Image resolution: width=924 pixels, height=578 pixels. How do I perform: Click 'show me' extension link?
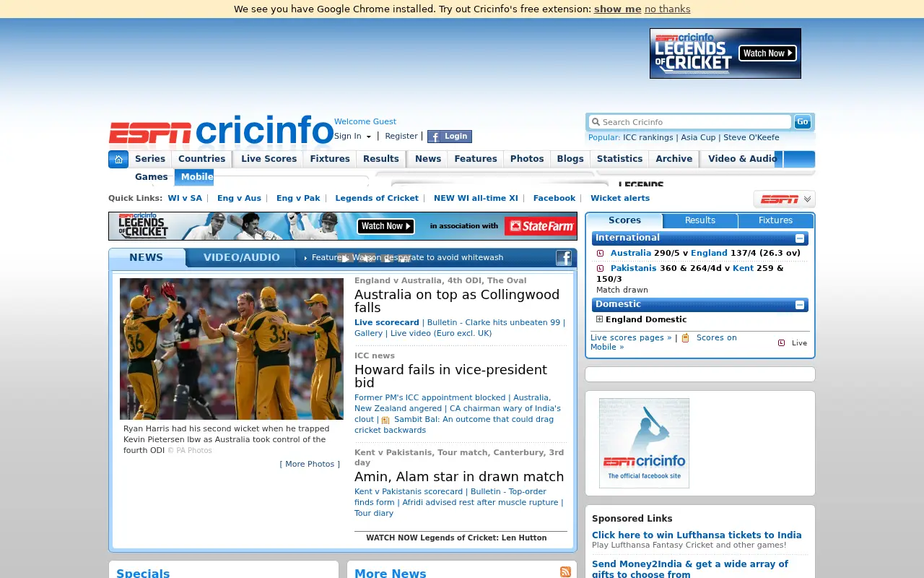pos(617,9)
